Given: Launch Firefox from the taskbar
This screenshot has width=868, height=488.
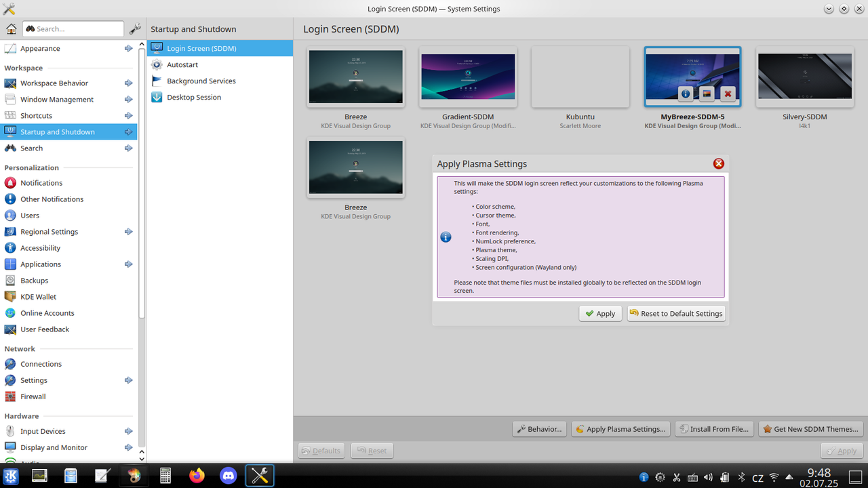Looking at the screenshot, I should [x=197, y=476].
